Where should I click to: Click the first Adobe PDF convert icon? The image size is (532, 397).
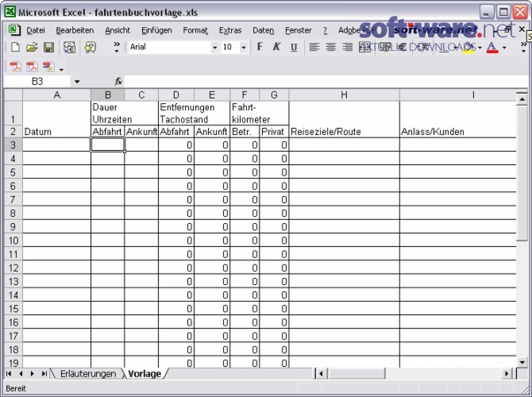(x=15, y=67)
